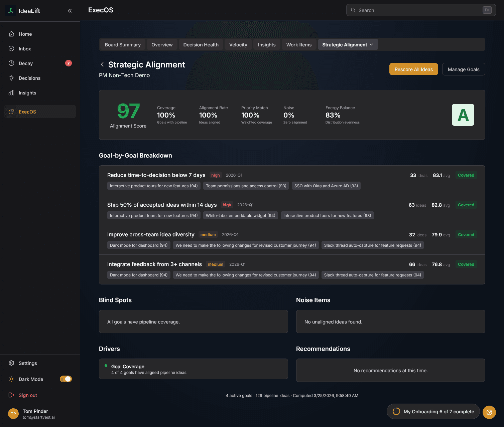Viewport: 504px width, 427px height.
Task: Click the green dot next to Goal Coverage
Action: (106, 366)
